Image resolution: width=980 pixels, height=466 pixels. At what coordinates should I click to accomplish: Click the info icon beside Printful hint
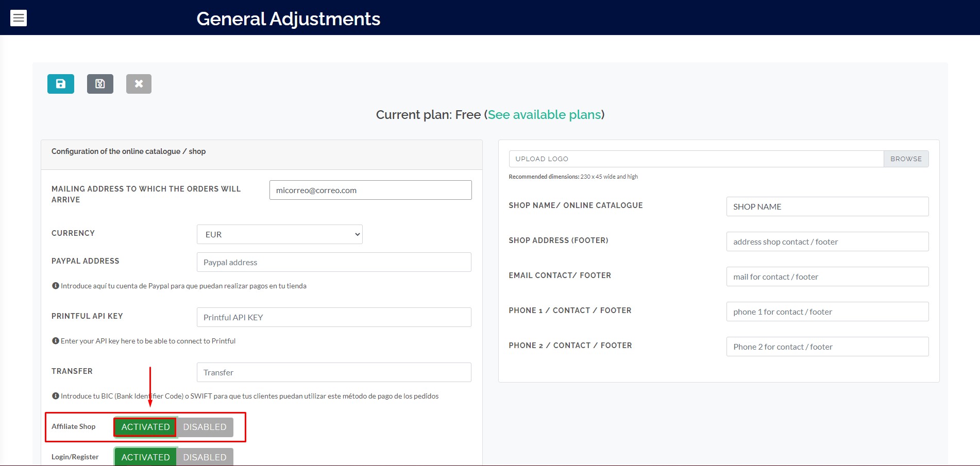point(55,341)
